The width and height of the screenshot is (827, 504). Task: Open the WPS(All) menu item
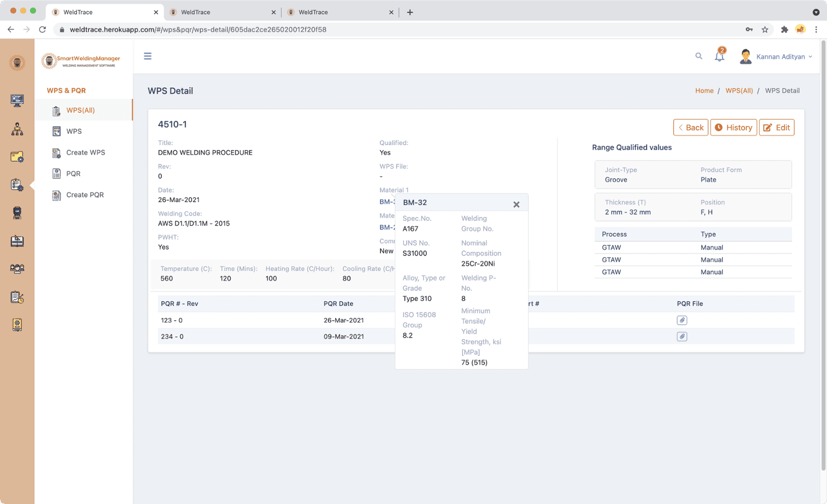[x=81, y=111]
